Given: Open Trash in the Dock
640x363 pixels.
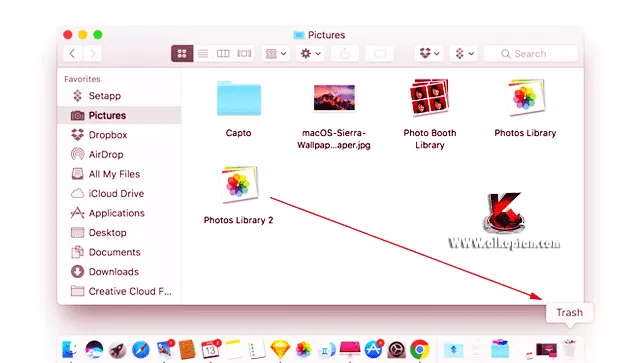Looking at the screenshot, I should 569,350.
